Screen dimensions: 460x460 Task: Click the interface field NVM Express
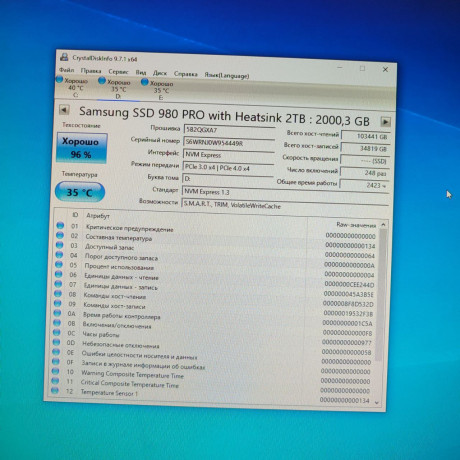coord(228,156)
